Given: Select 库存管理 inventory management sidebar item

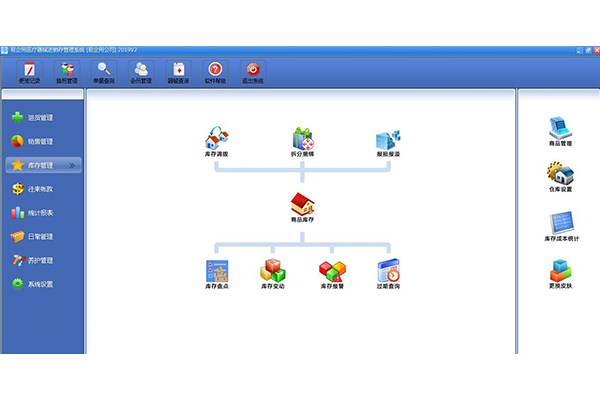Looking at the screenshot, I should tap(43, 165).
